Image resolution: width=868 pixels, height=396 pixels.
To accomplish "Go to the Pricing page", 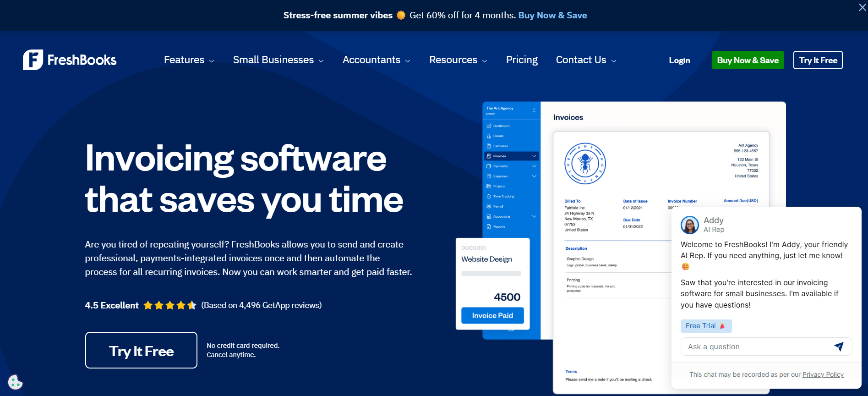I will [x=522, y=60].
